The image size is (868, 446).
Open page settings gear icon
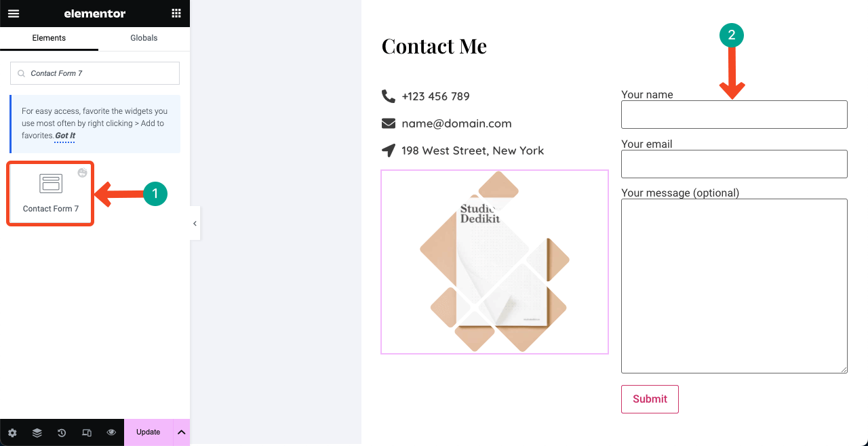point(12,432)
